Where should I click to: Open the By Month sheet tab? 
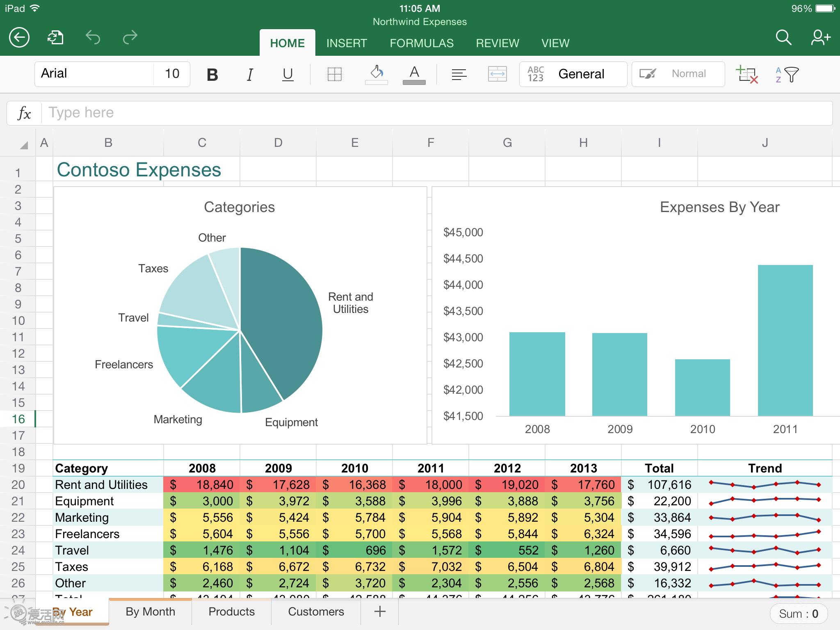click(150, 612)
